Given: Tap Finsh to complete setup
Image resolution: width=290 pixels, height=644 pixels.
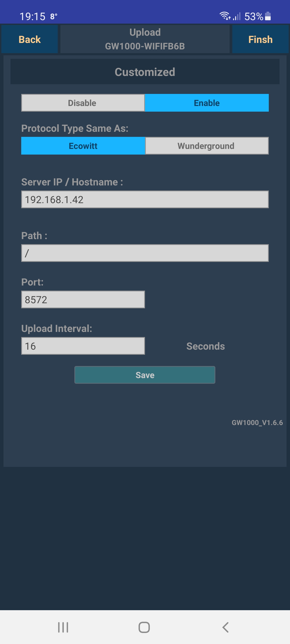Looking at the screenshot, I should coord(260,39).
